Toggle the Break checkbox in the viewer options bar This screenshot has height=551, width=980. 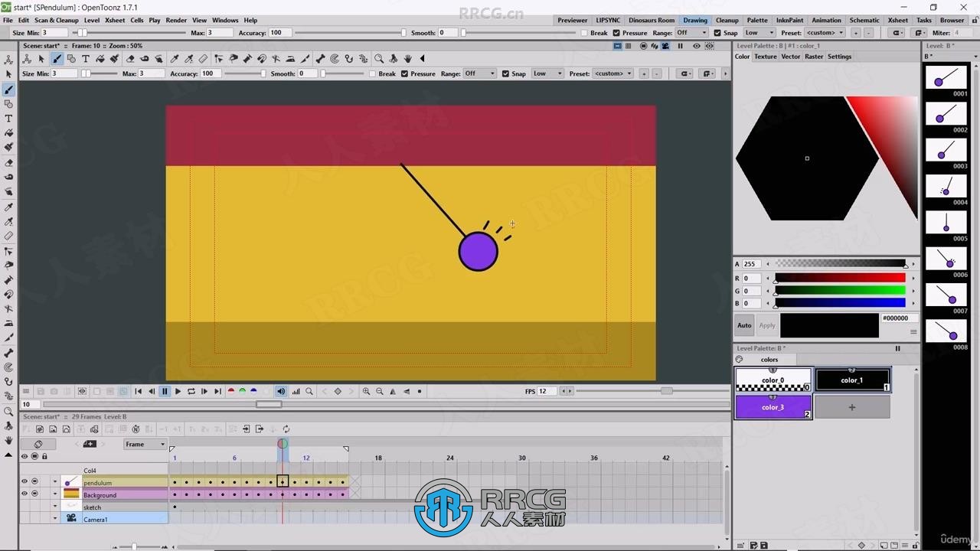coord(372,73)
